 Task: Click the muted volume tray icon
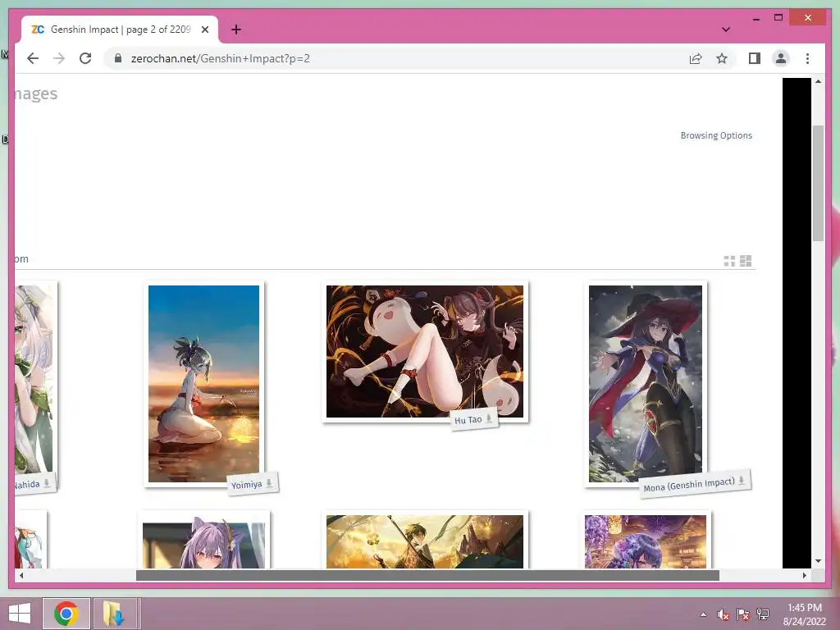tap(724, 614)
